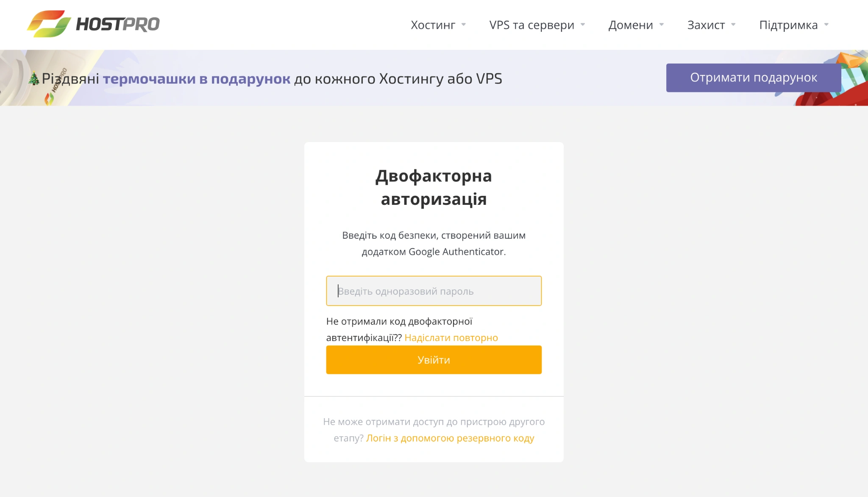Screen dimensions: 868x497
Task: Click the HostPro logo
Action: [x=93, y=24]
